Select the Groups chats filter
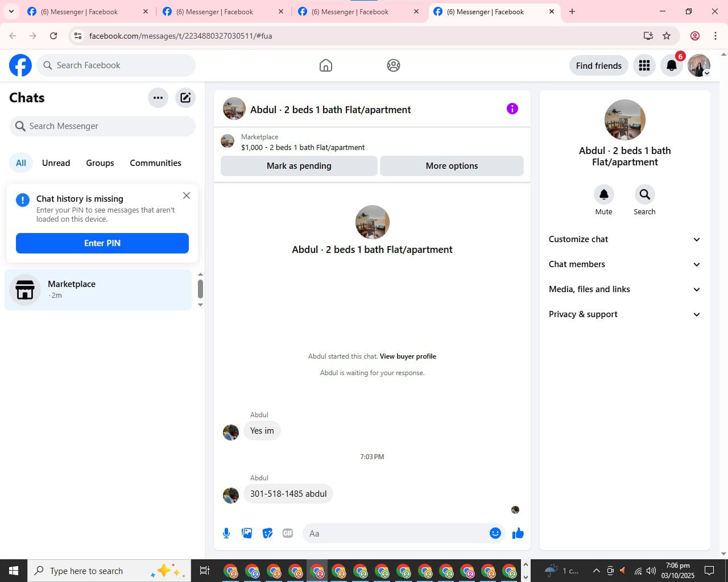The width and height of the screenshot is (728, 582). pos(100,163)
